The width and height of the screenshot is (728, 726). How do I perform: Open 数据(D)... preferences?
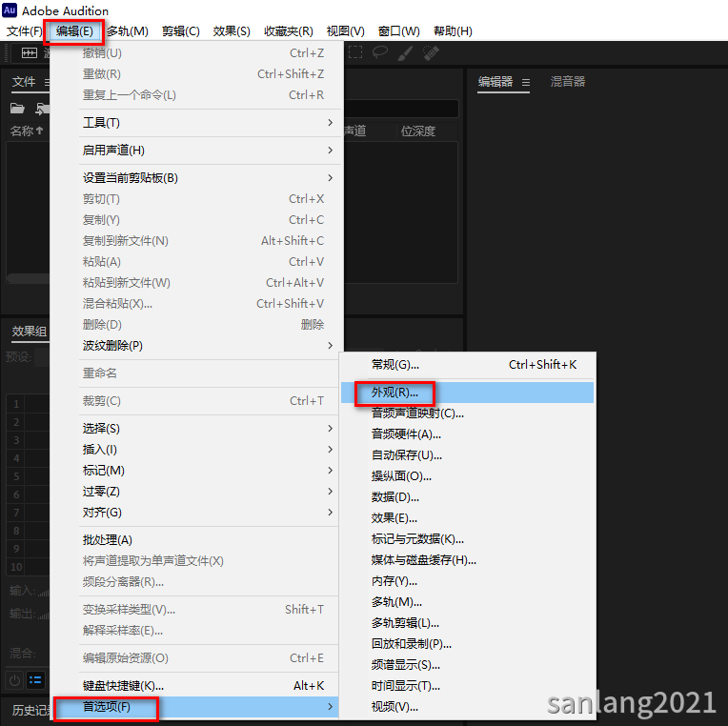467,497
